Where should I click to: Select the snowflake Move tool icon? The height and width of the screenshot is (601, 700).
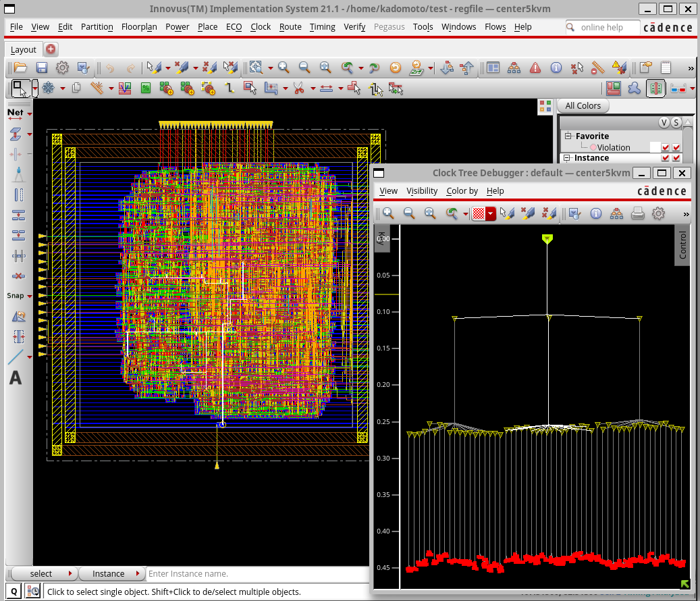pyautogui.click(x=48, y=88)
